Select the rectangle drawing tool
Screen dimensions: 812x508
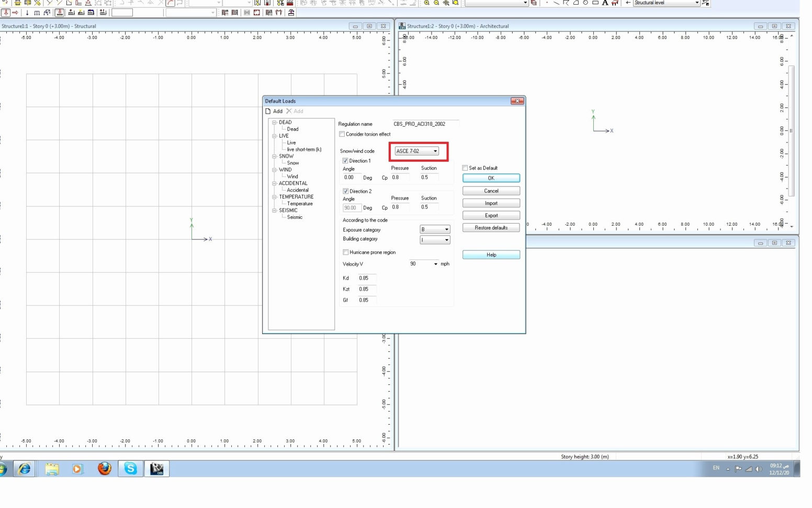595,3
